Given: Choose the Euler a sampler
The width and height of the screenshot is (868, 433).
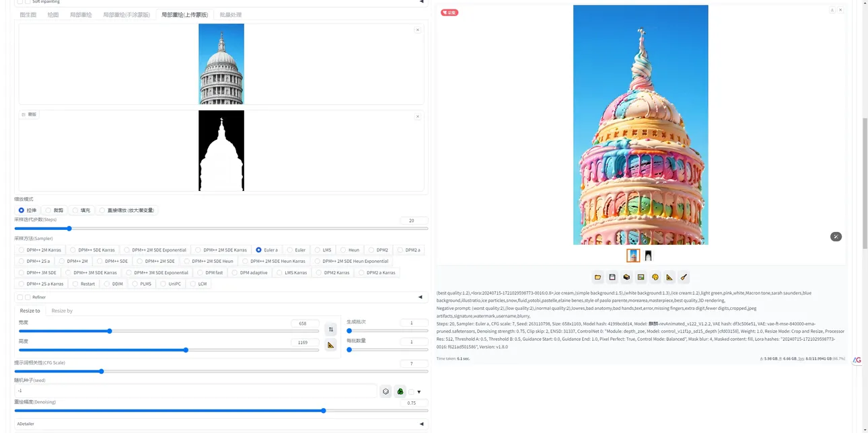Looking at the screenshot, I should [x=266, y=250].
